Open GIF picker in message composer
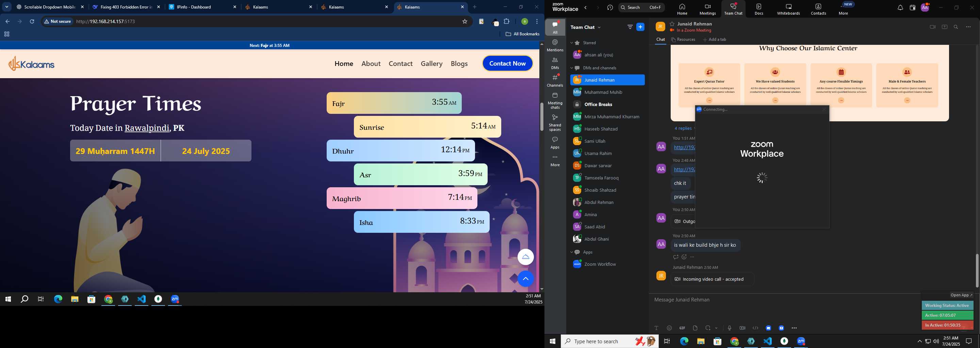The image size is (980, 348). [682, 328]
